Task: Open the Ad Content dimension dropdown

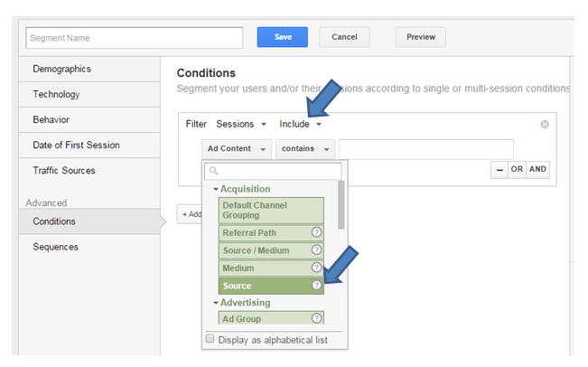Action: point(237,149)
